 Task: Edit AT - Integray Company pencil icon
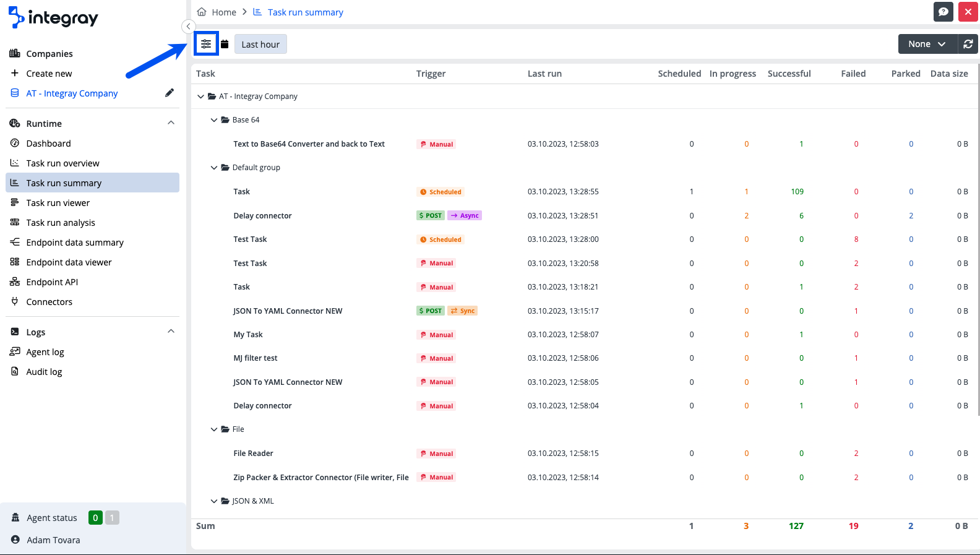[170, 93]
